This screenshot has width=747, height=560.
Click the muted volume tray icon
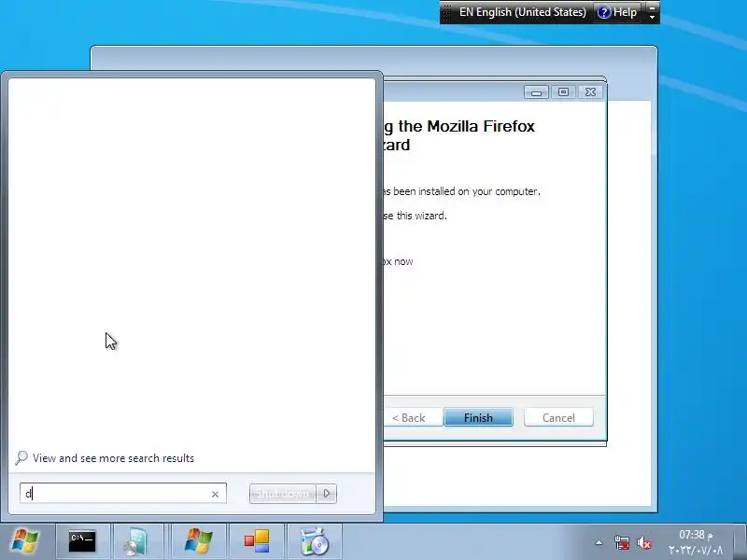(x=644, y=542)
